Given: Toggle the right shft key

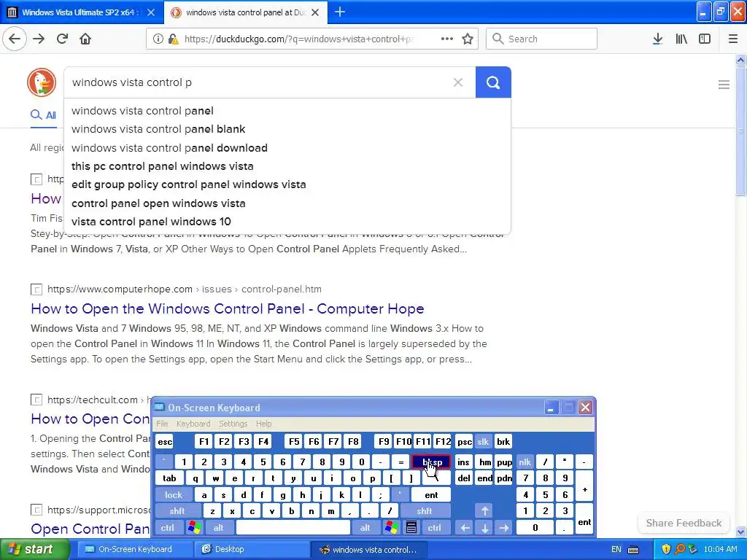Looking at the screenshot, I should pos(425,511).
